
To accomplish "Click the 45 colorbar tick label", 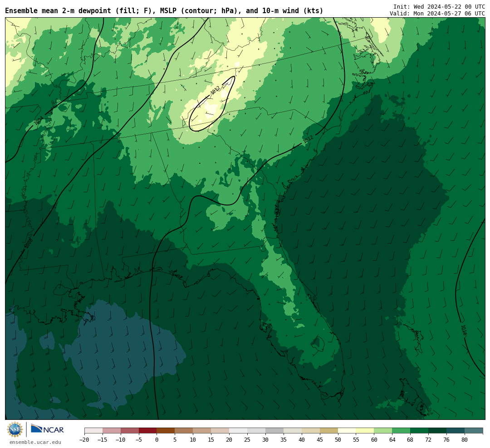I will 320,440.
